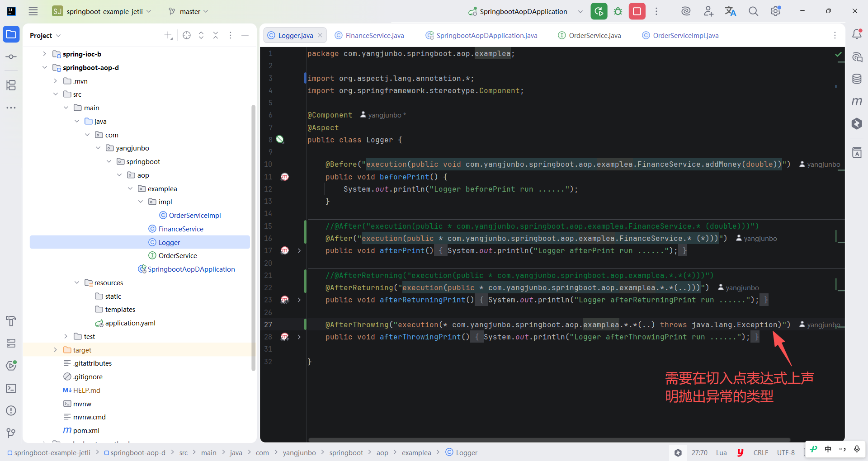Switch to OrderServiceImpl.java tab

pos(680,35)
